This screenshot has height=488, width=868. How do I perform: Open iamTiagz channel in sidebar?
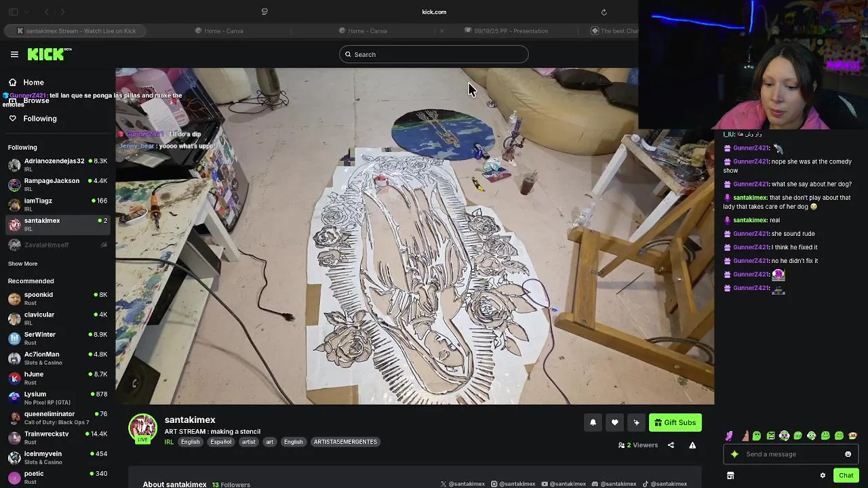point(58,204)
